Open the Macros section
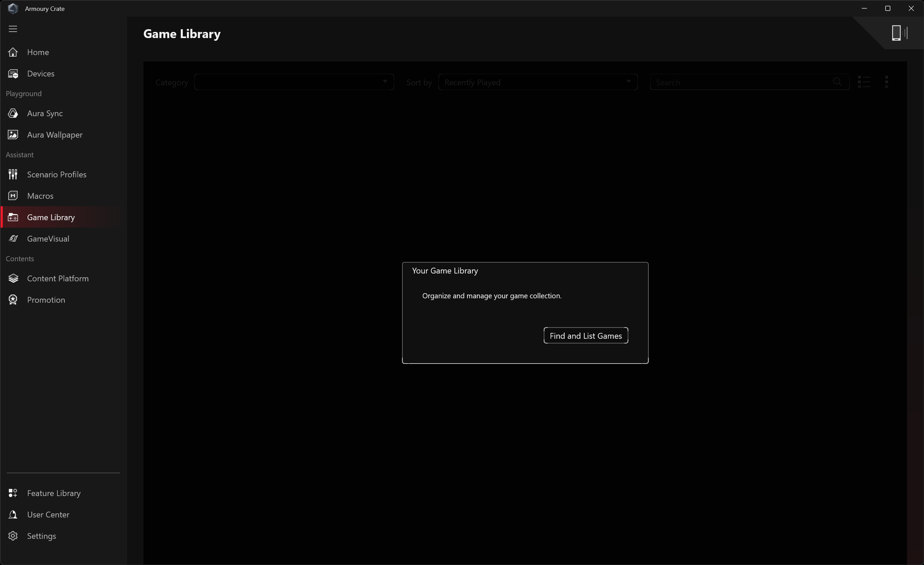The image size is (924, 565). [x=40, y=196]
